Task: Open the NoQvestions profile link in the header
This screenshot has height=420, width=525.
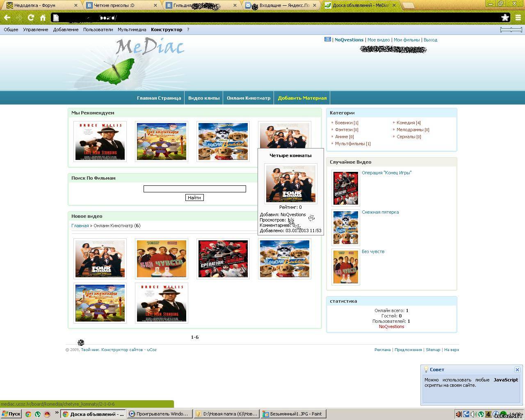Action: point(349,40)
